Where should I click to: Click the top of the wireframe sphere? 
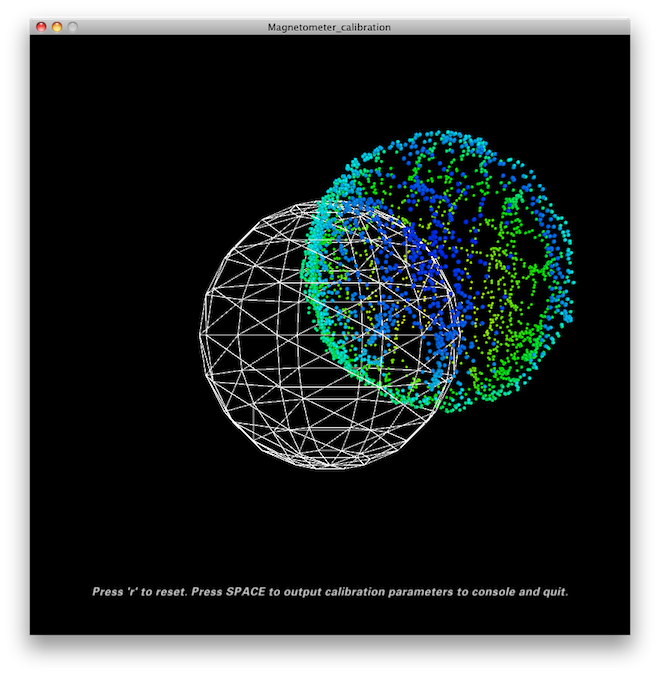tap(332, 203)
